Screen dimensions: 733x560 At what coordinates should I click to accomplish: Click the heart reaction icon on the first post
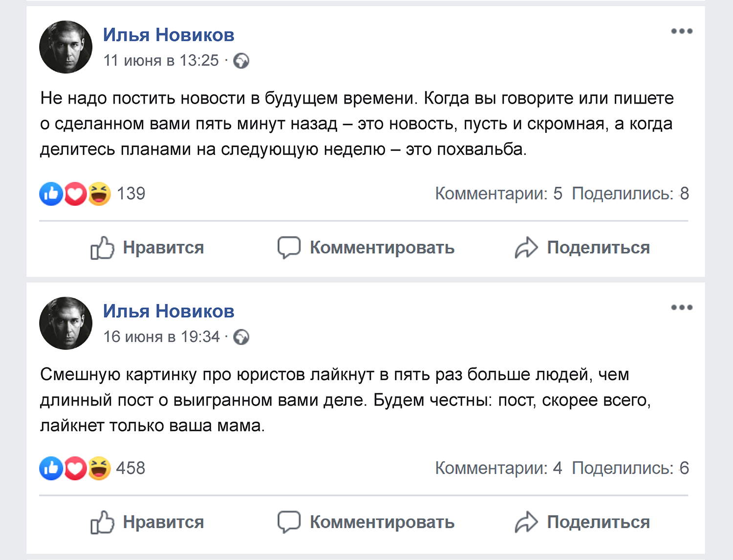pos(75,194)
